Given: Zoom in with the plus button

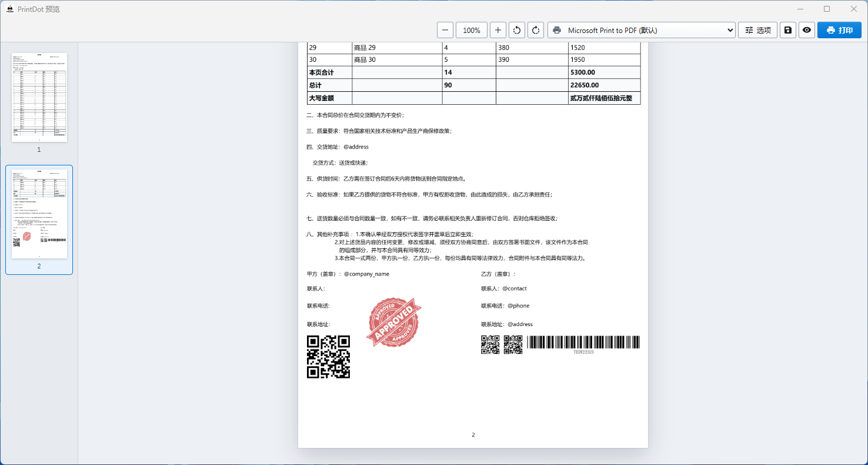Looking at the screenshot, I should [498, 30].
